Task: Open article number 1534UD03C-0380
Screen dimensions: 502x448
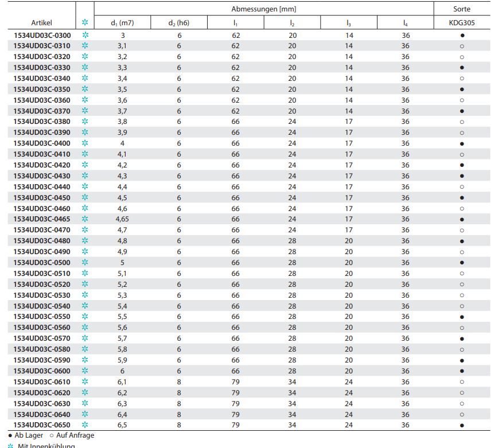Action: coord(42,122)
